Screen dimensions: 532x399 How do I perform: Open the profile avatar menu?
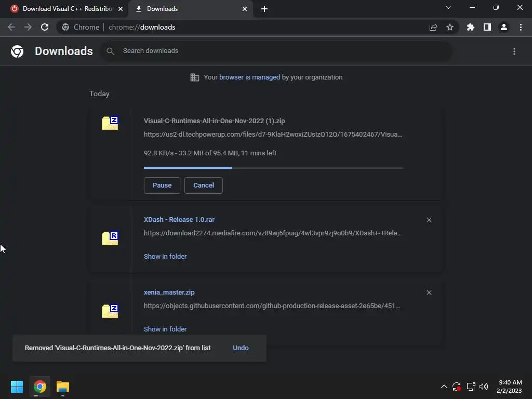point(504,27)
